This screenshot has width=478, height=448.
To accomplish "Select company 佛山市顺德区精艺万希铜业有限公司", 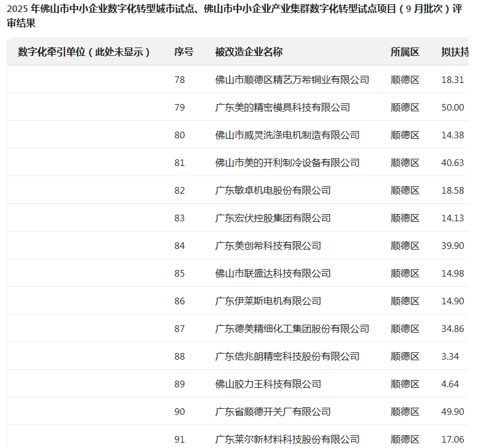I will [x=292, y=80].
